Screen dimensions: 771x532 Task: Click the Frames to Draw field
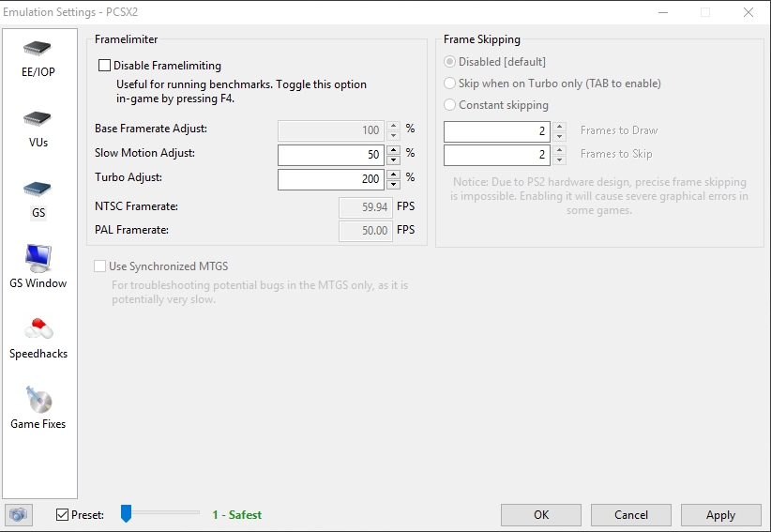click(496, 131)
